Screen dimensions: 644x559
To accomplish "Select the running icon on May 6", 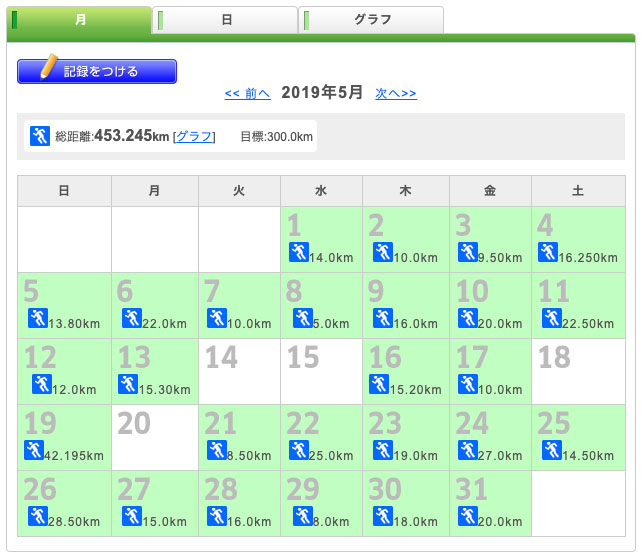I will click(x=132, y=318).
